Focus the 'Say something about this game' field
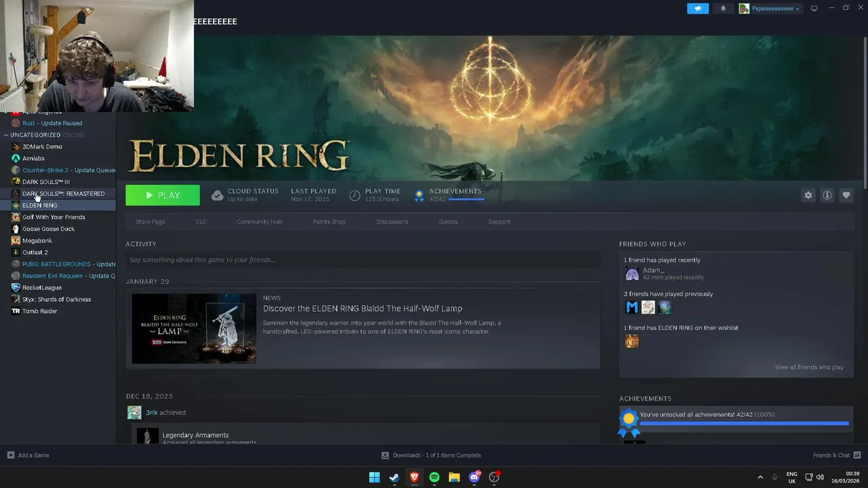The image size is (868, 488). [x=363, y=260]
